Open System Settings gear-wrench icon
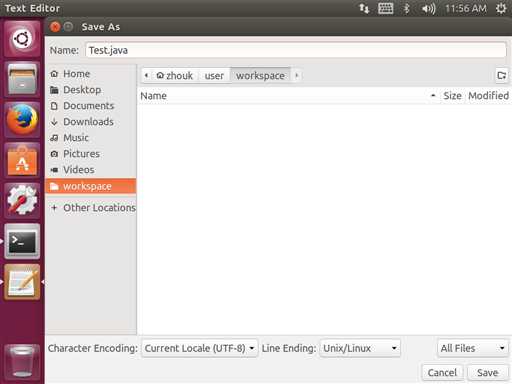The height and width of the screenshot is (384, 512). pos(22,201)
